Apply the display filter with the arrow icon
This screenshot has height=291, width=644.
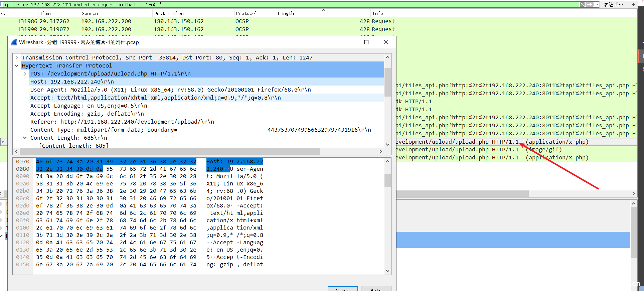(x=590, y=4)
